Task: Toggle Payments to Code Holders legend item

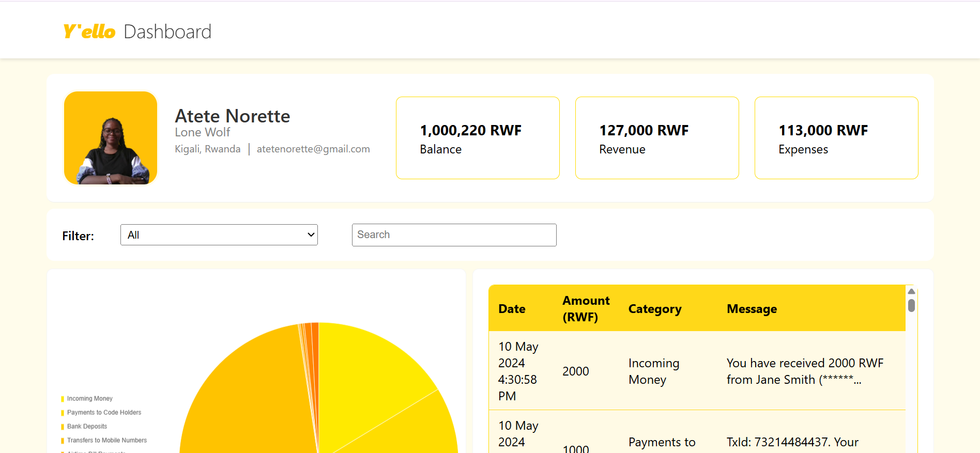Action: point(104,413)
